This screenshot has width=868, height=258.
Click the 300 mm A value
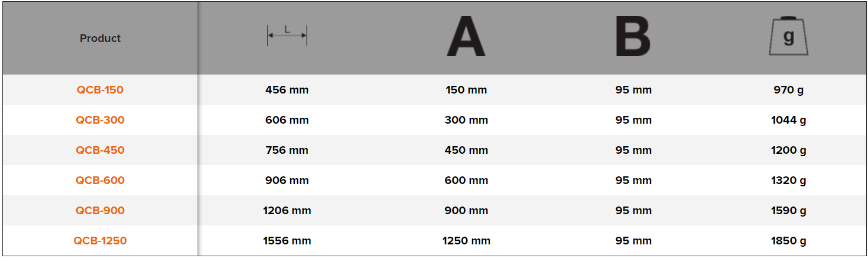point(466,120)
